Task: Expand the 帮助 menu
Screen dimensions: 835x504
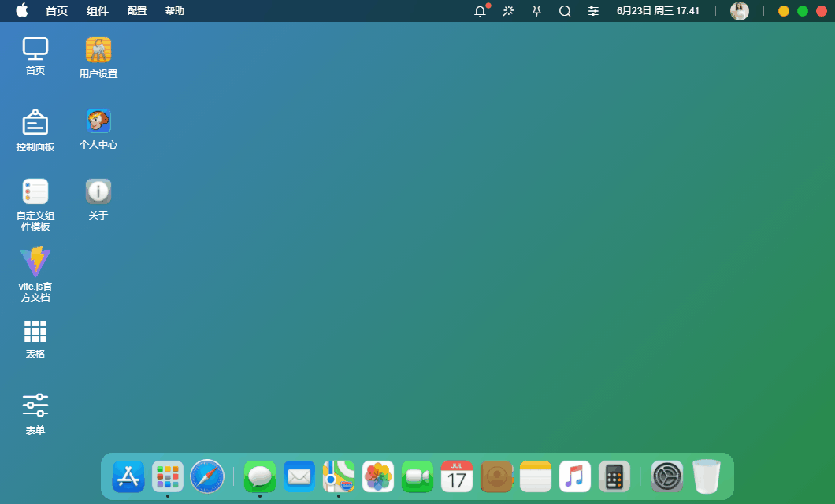Action: pos(175,11)
